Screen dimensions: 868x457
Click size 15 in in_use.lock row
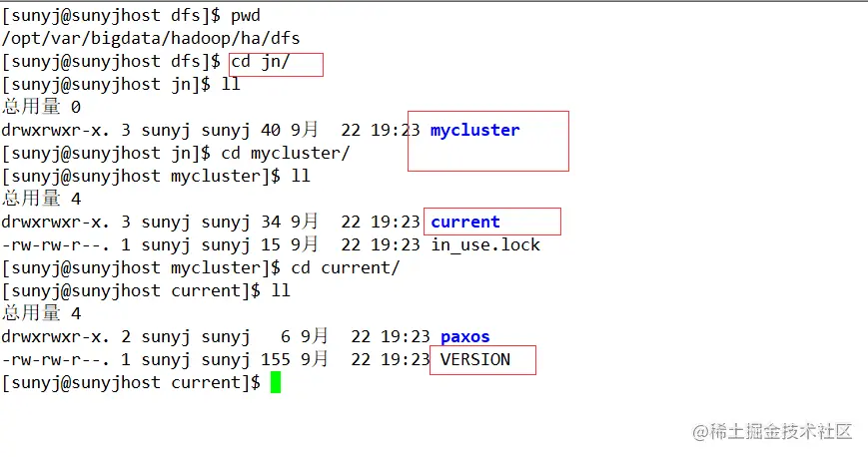pyautogui.click(x=270, y=245)
